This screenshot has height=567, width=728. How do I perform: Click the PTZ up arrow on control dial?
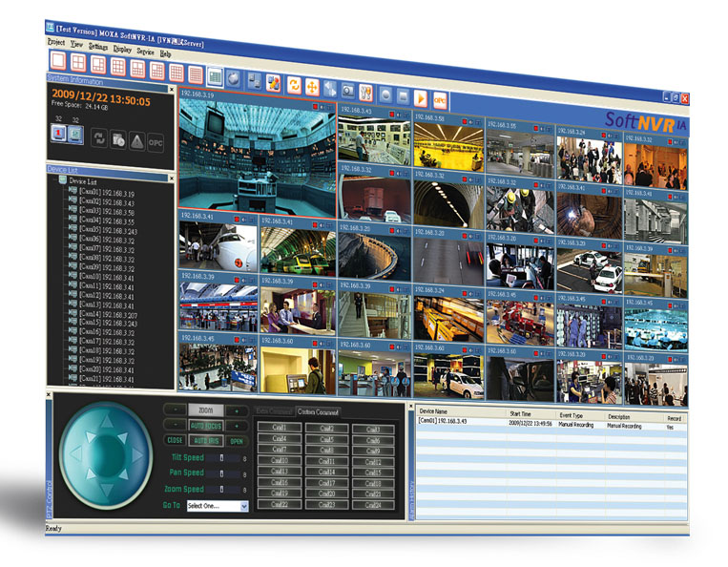pos(107,422)
